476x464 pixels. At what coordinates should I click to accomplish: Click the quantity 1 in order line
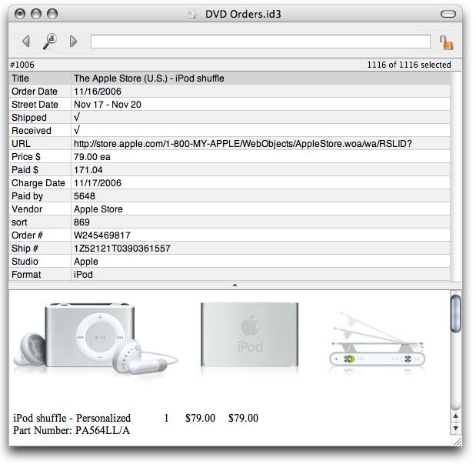(166, 418)
